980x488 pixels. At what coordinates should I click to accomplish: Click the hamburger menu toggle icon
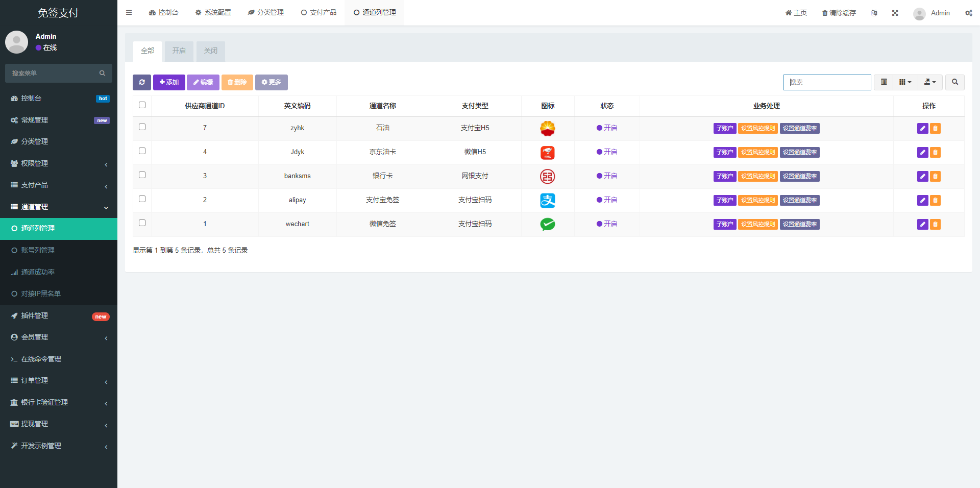coord(129,13)
